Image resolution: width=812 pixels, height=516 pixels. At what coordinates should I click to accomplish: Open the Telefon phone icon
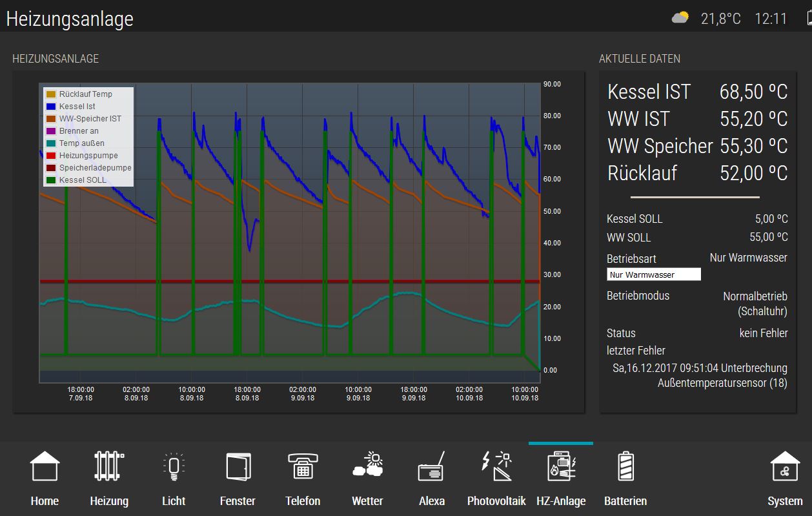point(303,466)
